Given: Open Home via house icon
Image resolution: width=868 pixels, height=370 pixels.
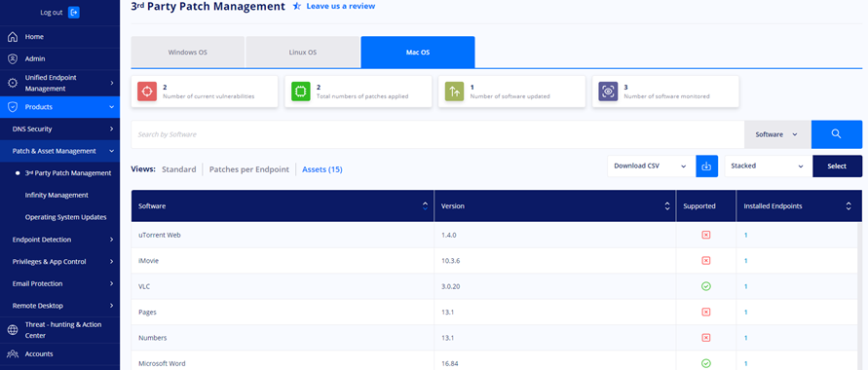Looking at the screenshot, I should (x=13, y=36).
